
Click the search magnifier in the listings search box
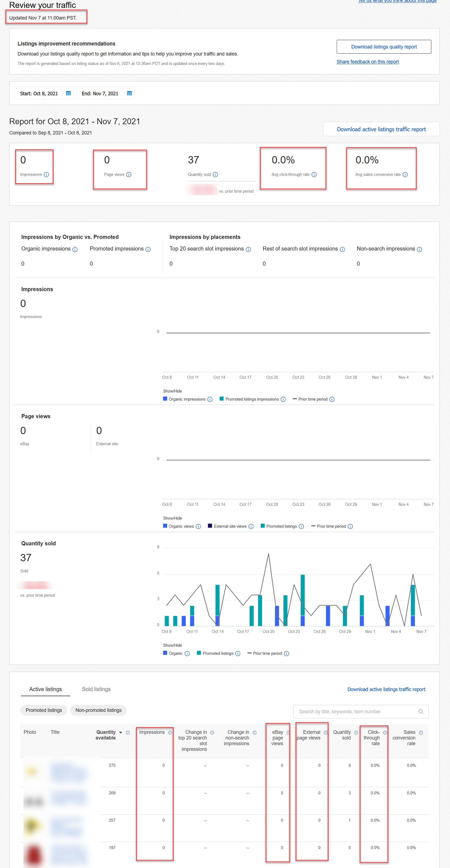(x=421, y=712)
